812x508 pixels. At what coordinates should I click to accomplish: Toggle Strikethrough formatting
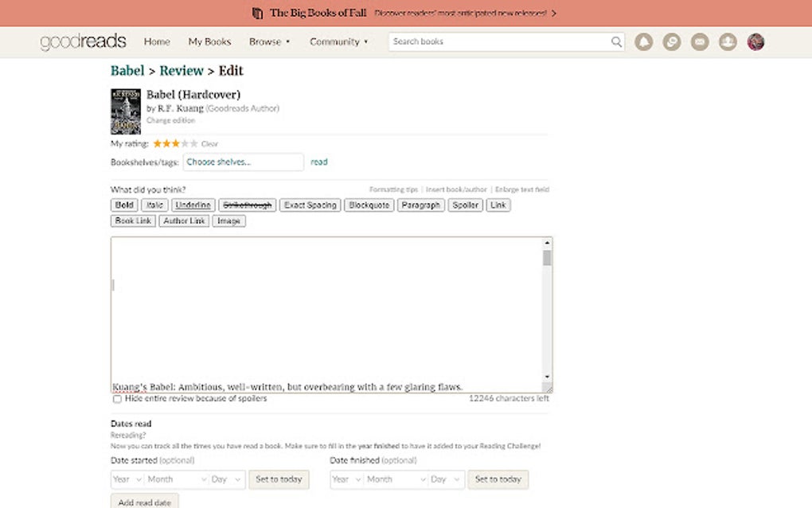pyautogui.click(x=247, y=205)
